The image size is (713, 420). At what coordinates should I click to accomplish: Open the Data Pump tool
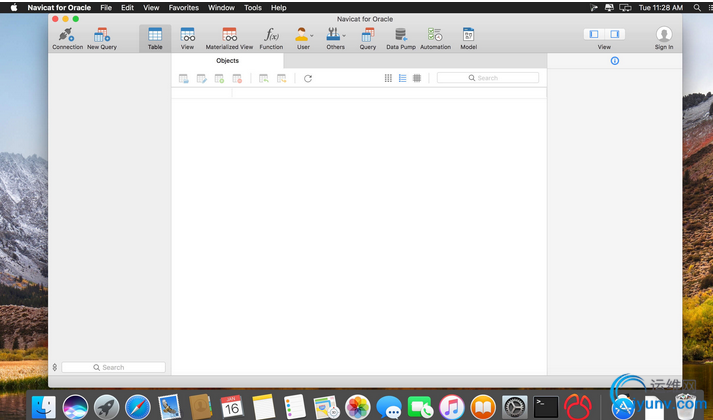401,38
